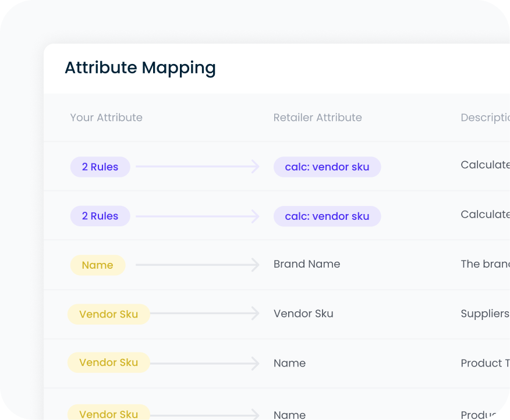
Task: Click the first Vendor Sku yellow badge
Action: tap(108, 314)
